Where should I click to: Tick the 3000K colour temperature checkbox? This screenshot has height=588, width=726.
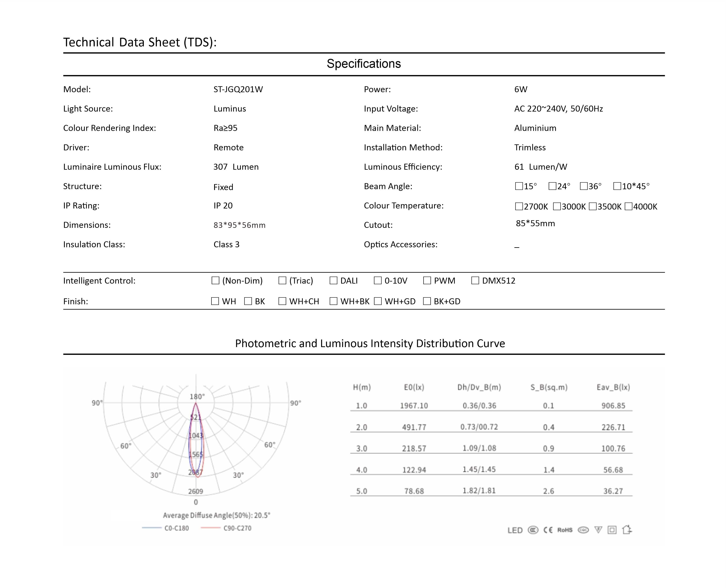[557, 206]
